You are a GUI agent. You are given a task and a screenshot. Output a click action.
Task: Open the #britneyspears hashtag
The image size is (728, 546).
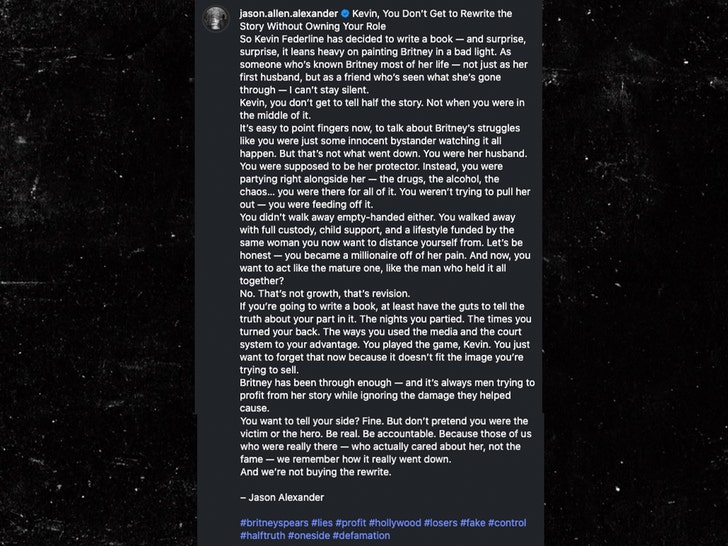274,523
